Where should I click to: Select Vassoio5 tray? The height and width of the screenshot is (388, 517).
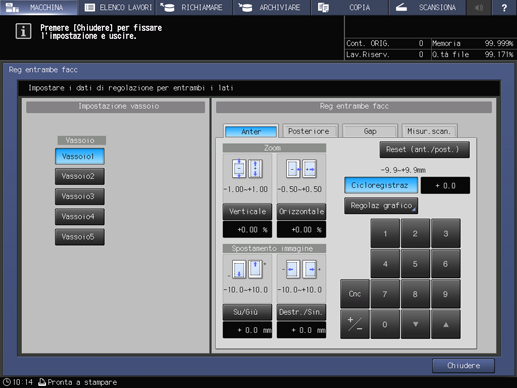[x=80, y=237]
